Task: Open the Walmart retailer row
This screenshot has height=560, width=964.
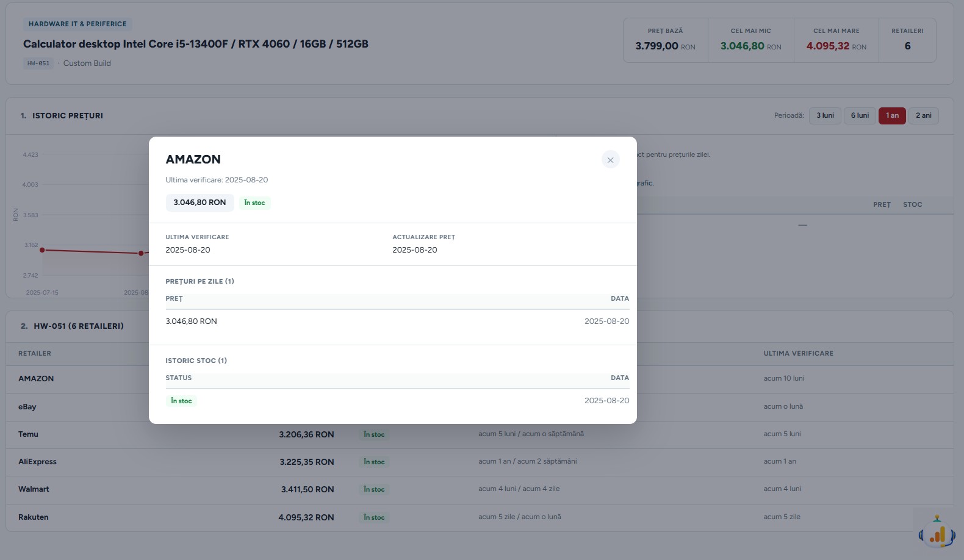Action: [480, 489]
